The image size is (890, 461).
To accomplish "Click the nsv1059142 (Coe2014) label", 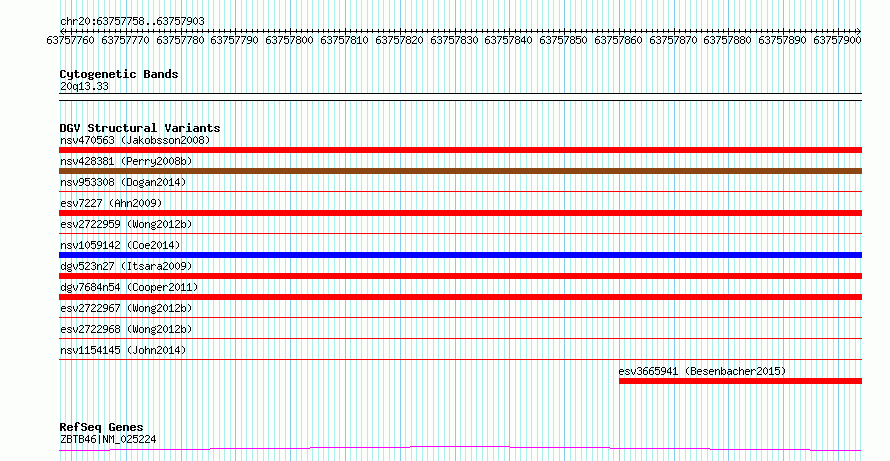I will tap(120, 245).
